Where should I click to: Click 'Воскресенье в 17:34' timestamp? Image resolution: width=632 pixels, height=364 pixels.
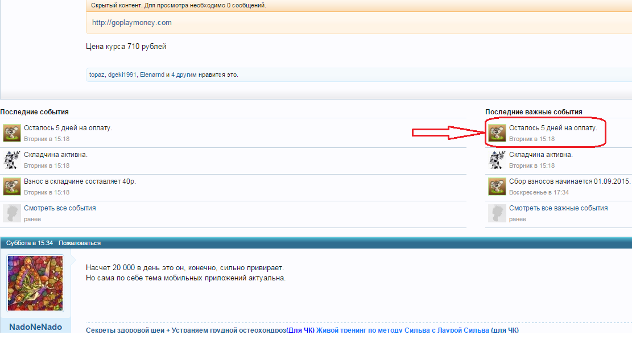pos(539,192)
